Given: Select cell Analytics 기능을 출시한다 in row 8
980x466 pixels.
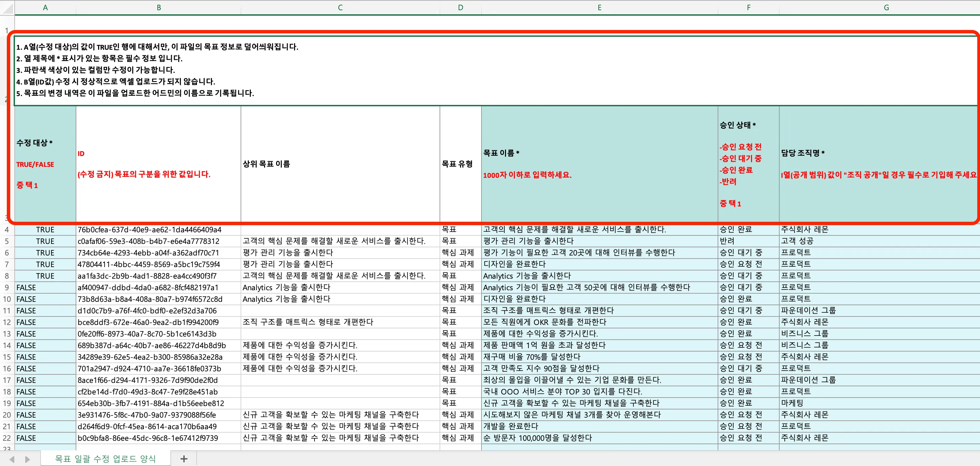Looking at the screenshot, I should pos(599,276).
